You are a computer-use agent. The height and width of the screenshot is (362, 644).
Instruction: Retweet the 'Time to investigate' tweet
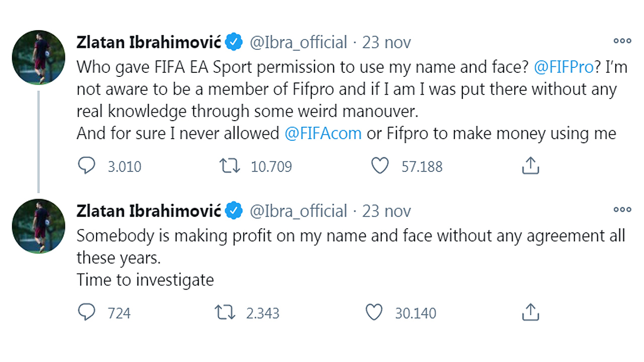(x=225, y=313)
